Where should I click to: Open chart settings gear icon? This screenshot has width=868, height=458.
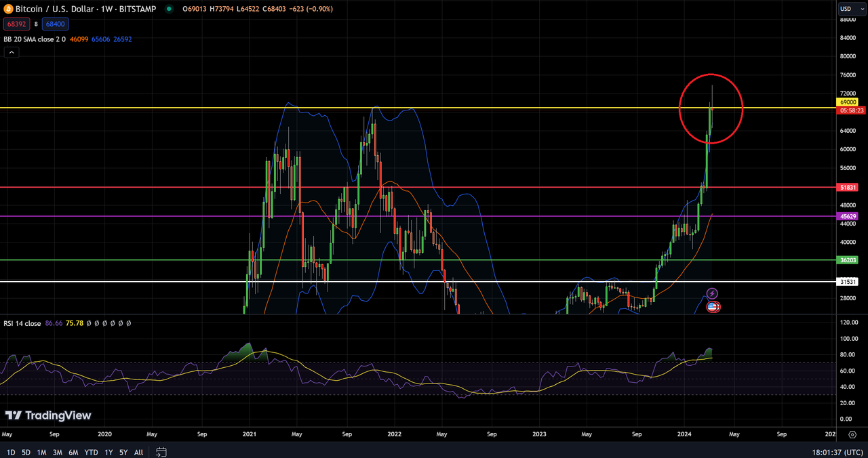(852, 434)
